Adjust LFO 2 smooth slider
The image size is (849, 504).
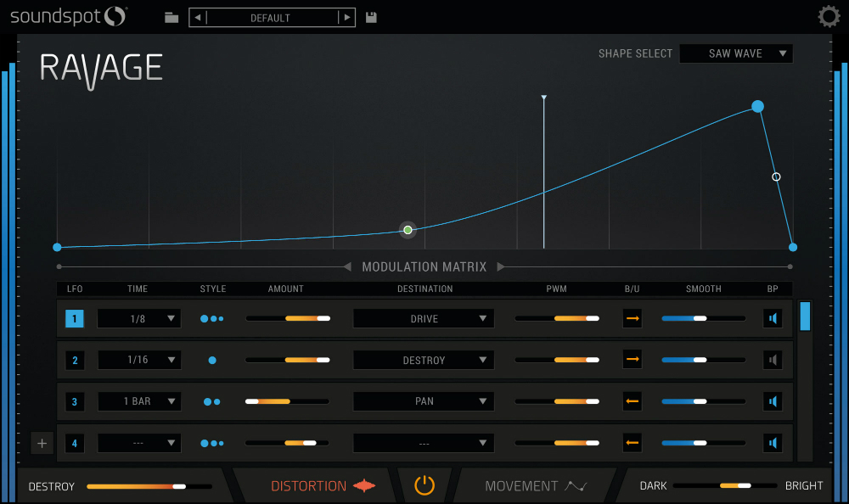pyautogui.click(x=703, y=360)
